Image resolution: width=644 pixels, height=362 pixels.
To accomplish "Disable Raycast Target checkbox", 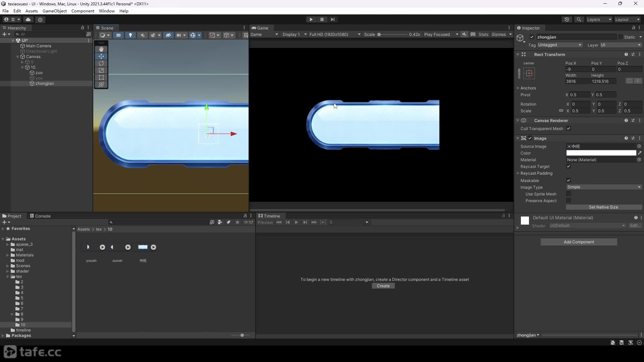I will (x=569, y=166).
